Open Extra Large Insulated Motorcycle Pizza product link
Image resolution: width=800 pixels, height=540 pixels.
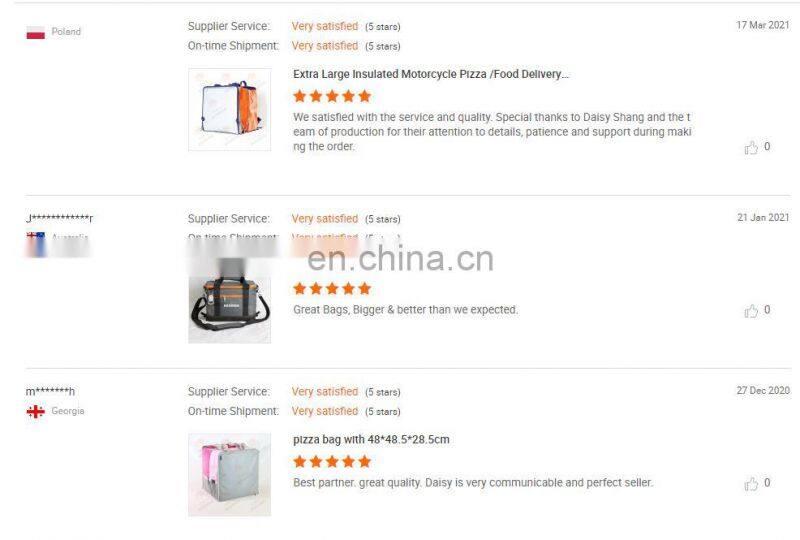431,74
